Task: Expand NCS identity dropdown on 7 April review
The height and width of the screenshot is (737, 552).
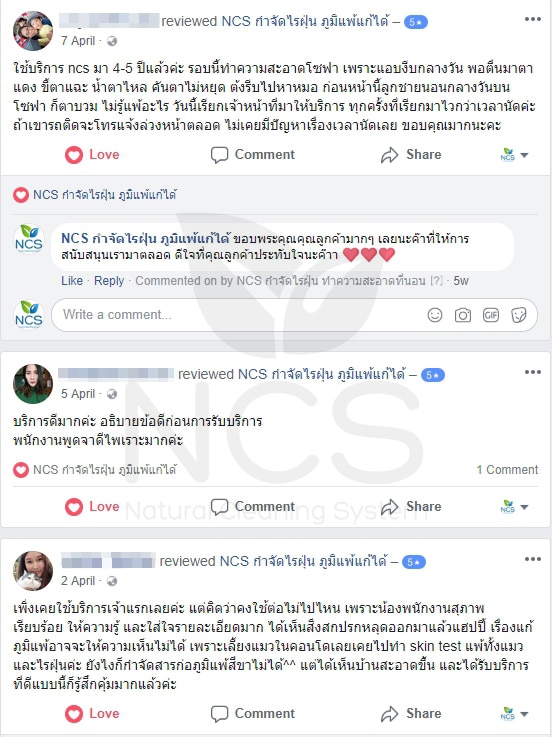Action: coord(514,155)
